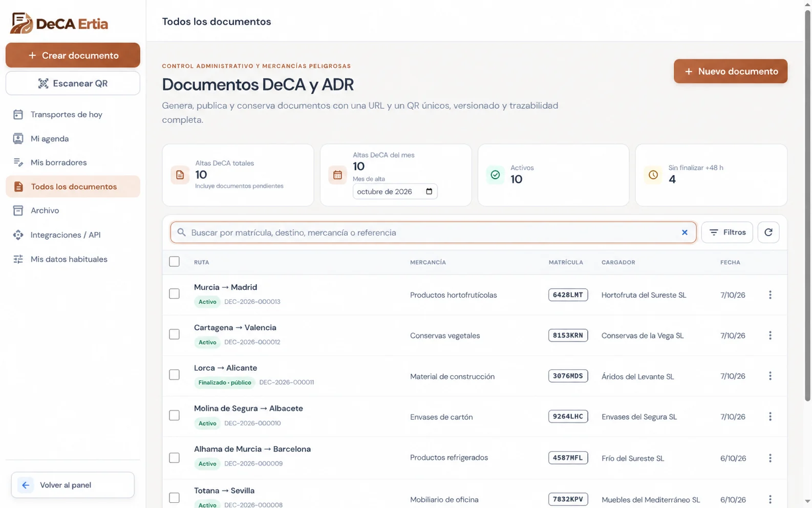Click the magnifier search icon
The width and height of the screenshot is (812, 508).
coord(181,232)
